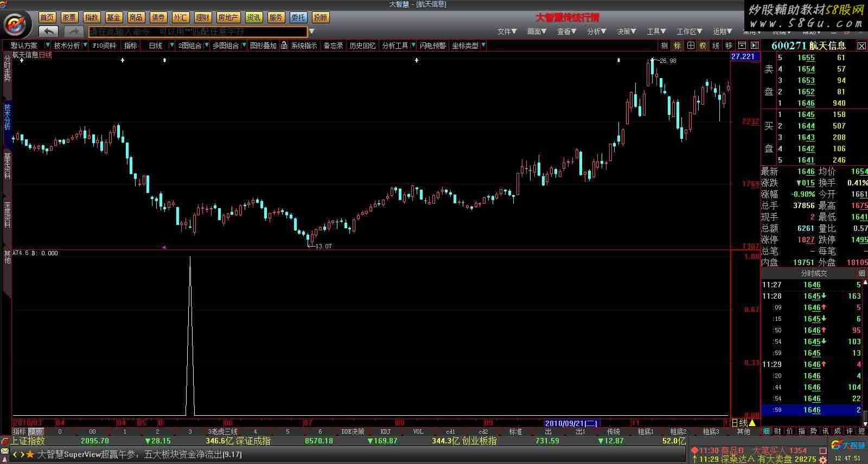Click the 测 measuring tool icon
868x464 pixels.
tap(665, 46)
